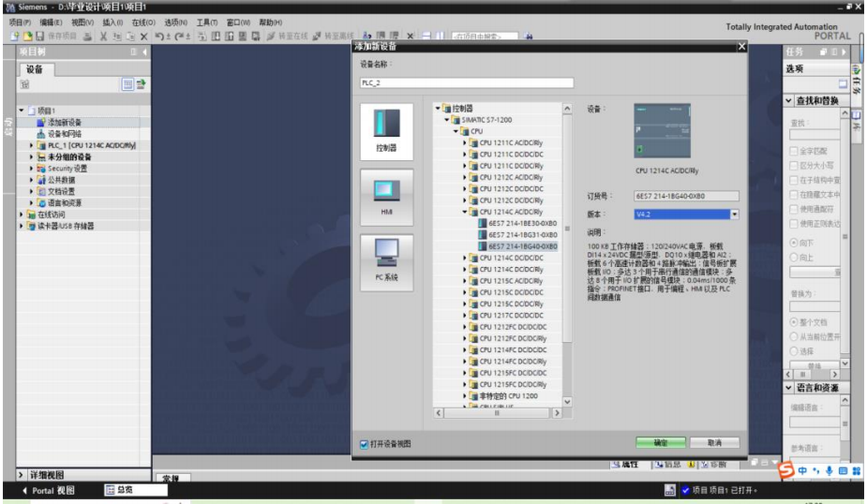This screenshot has height=504, width=867.
Task: Enable the 全字匹配 checkbox
Action: coord(794,151)
